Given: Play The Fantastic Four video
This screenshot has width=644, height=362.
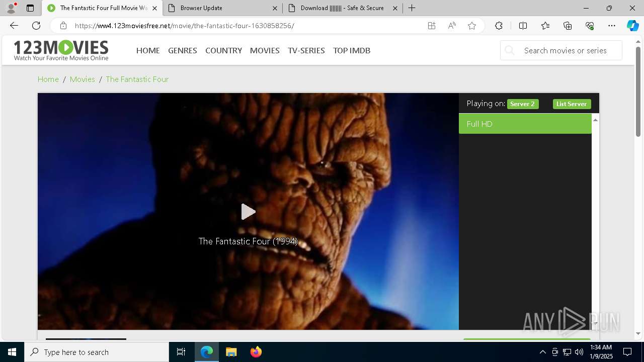Looking at the screenshot, I should (x=248, y=212).
